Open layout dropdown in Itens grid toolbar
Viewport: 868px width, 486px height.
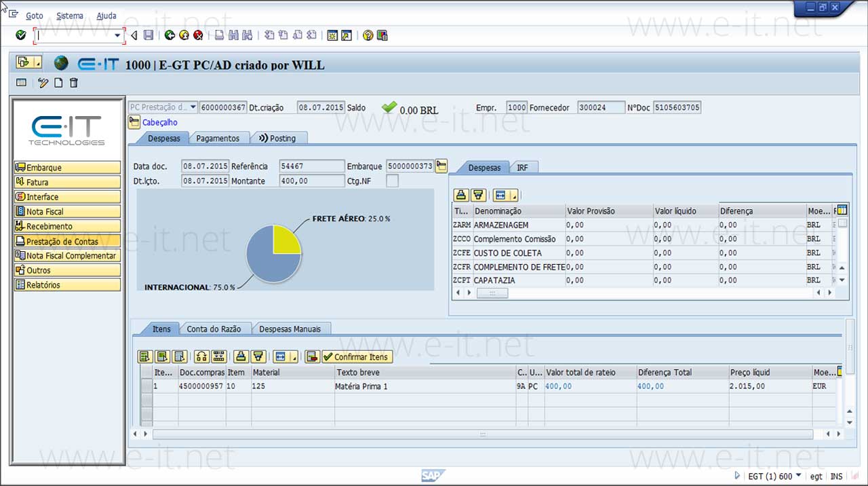pos(294,356)
